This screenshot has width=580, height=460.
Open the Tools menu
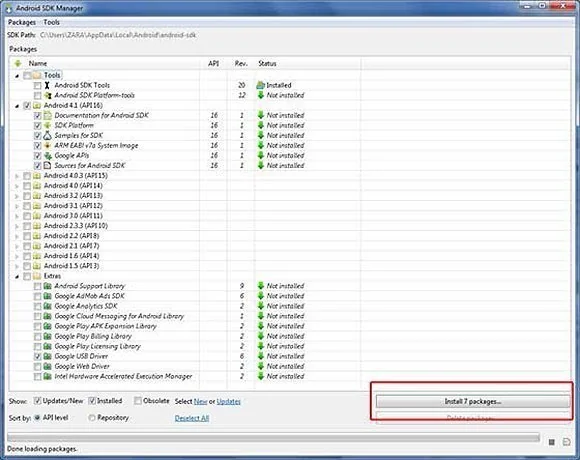click(x=51, y=23)
